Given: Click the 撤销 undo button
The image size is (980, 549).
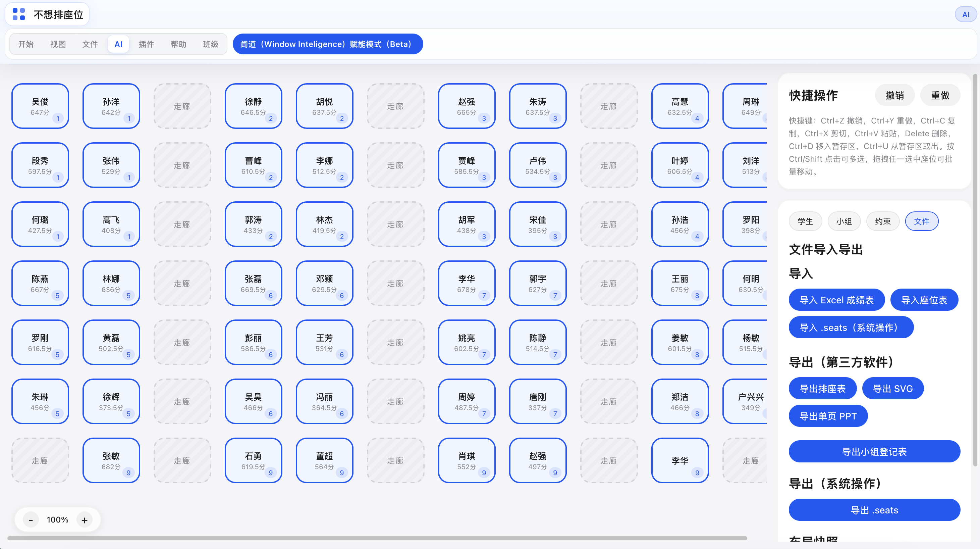Looking at the screenshot, I should click(x=894, y=95).
